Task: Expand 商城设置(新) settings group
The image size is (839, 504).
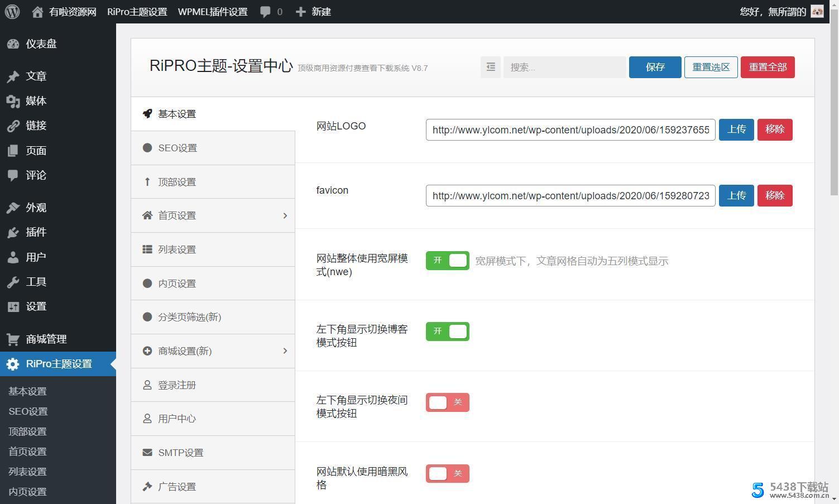Action: coord(285,351)
